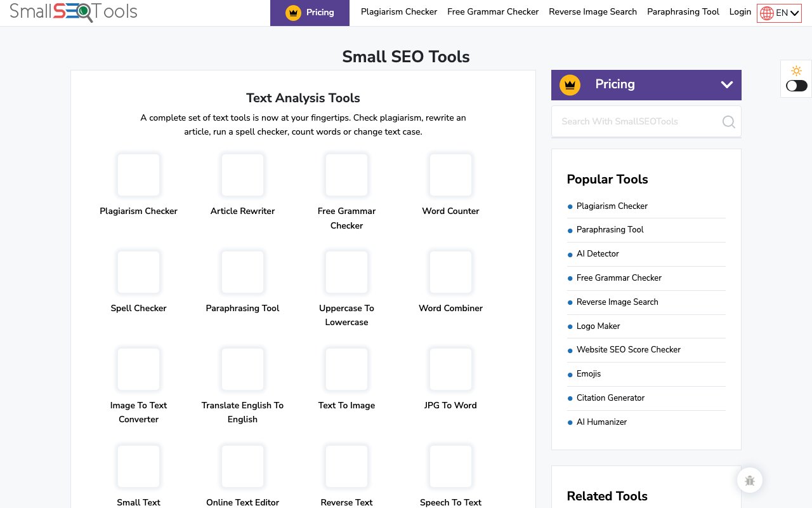Open the Reverse Text icon tile
The image size is (812, 508).
point(346,466)
